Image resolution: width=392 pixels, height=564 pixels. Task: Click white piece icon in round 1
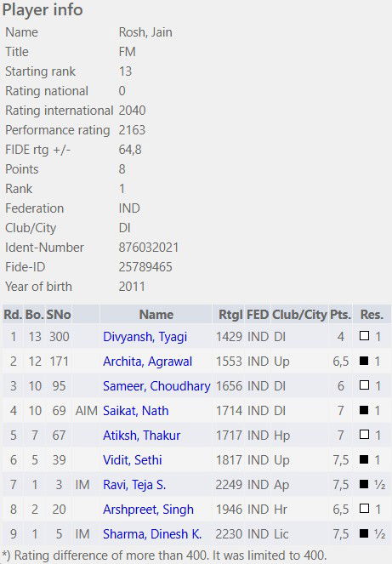pos(364,336)
